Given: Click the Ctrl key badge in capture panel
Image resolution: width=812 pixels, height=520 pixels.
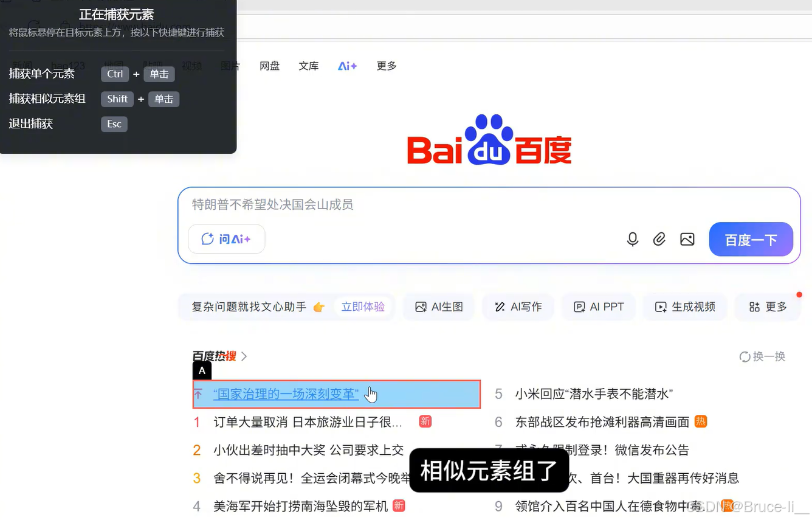Looking at the screenshot, I should (115, 74).
